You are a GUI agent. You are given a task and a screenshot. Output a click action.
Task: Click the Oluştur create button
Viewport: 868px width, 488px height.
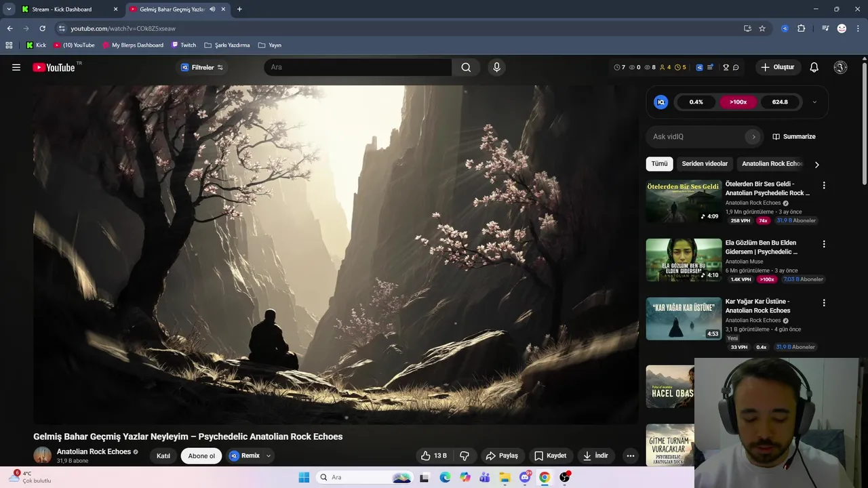[x=778, y=67]
